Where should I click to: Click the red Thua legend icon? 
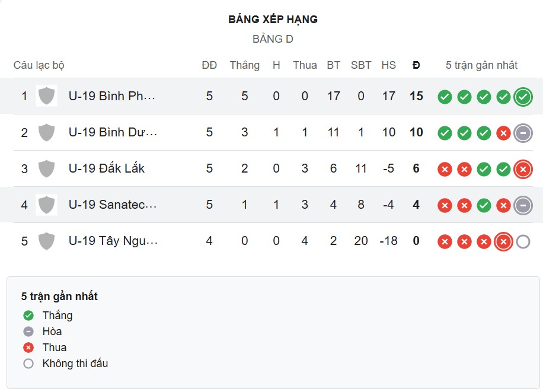tap(28, 348)
